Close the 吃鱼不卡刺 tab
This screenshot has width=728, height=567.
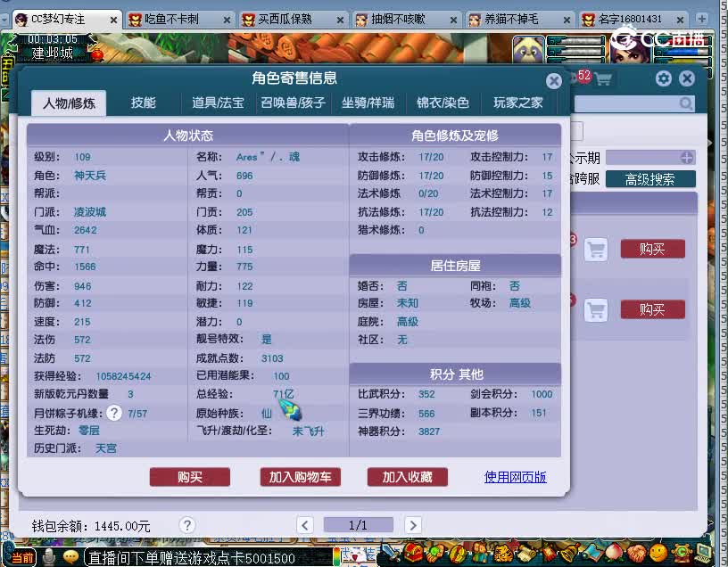[x=227, y=20]
